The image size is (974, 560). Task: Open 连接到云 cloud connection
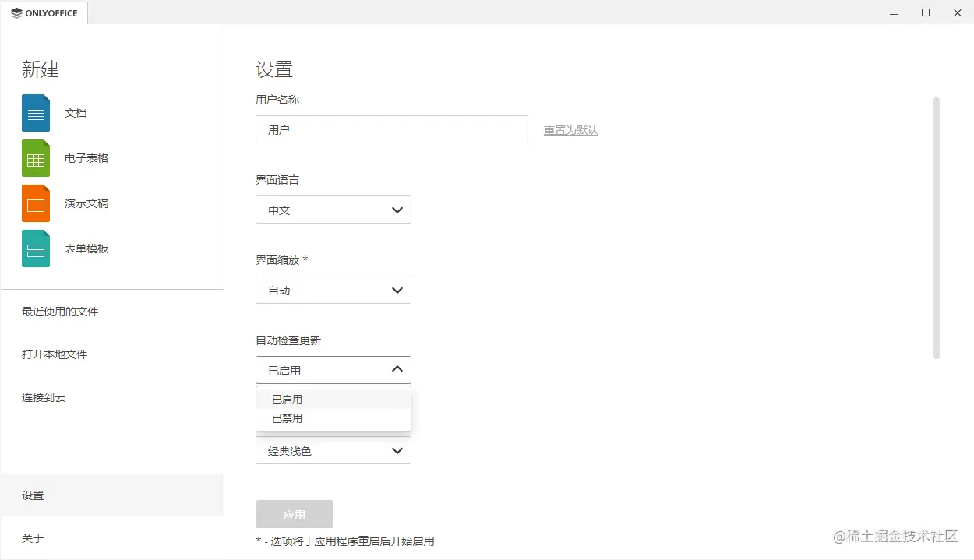click(x=44, y=397)
